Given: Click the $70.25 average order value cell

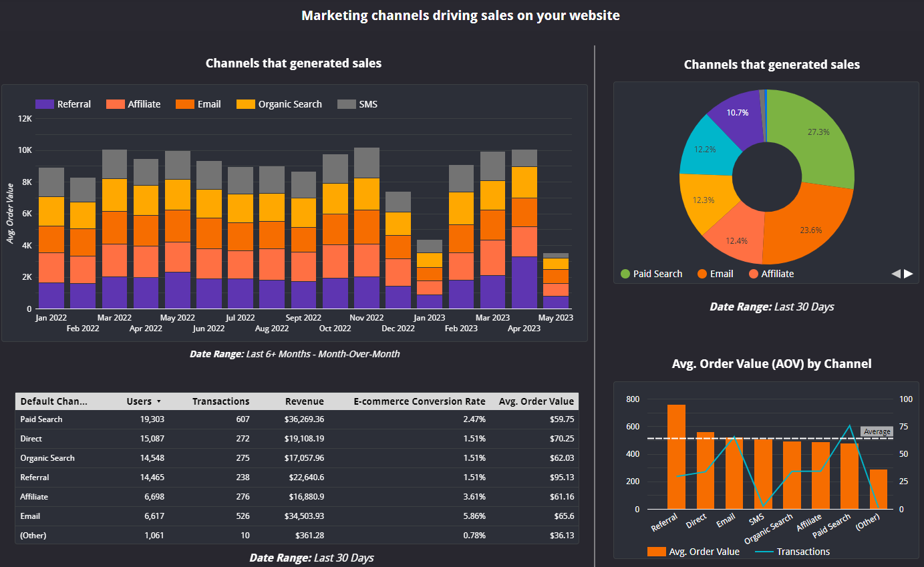Looking at the screenshot, I should [562, 439].
